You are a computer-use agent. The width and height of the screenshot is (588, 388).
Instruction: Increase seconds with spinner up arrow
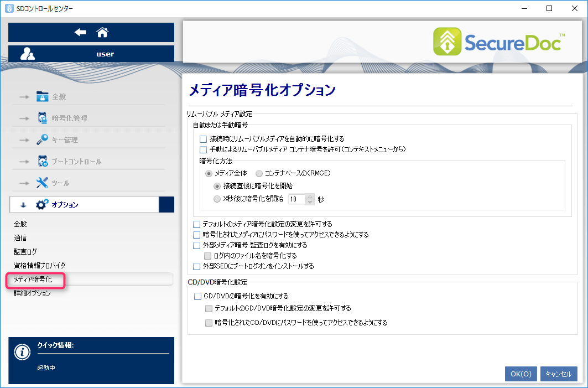310,195
